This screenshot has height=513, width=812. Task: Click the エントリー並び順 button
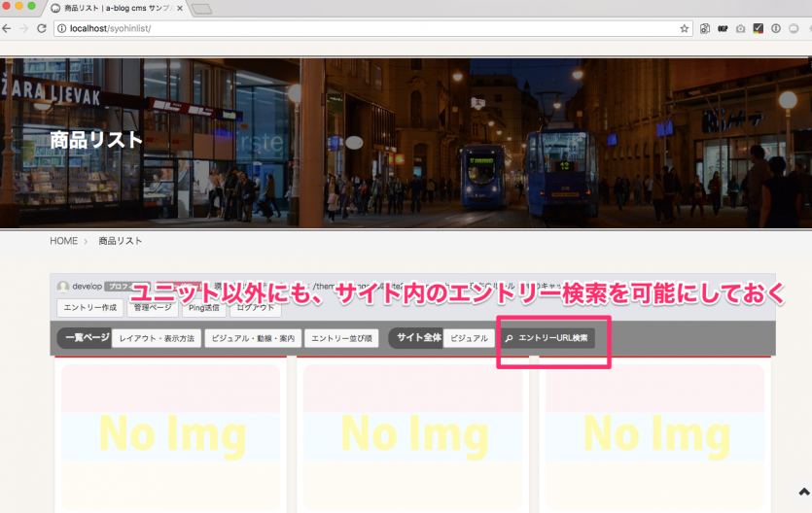[x=341, y=338]
